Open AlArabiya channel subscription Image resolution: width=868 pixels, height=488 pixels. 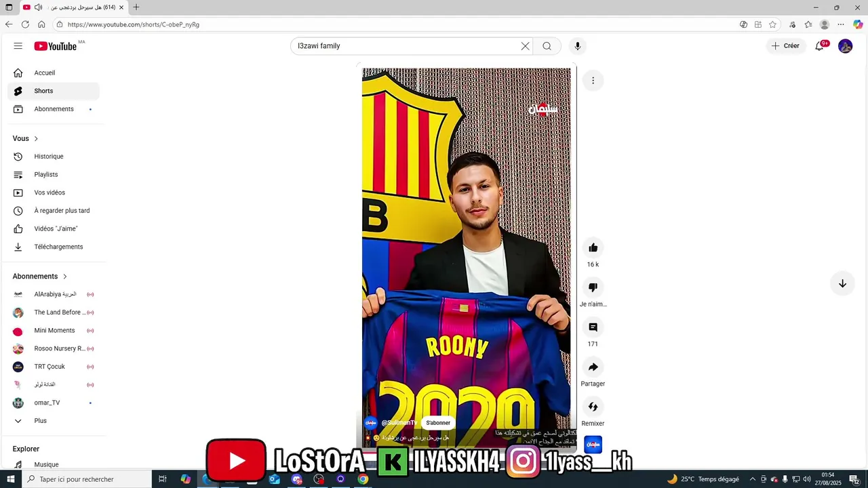click(54, 294)
